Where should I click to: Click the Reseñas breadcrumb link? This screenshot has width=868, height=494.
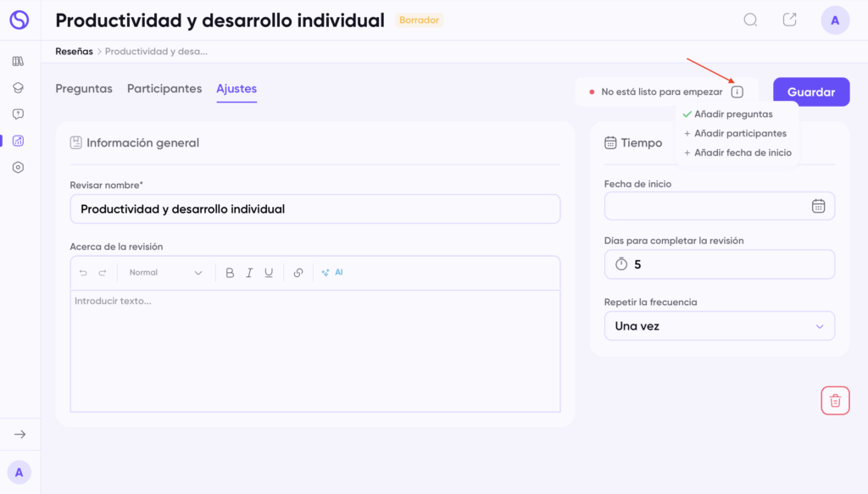[x=74, y=52]
